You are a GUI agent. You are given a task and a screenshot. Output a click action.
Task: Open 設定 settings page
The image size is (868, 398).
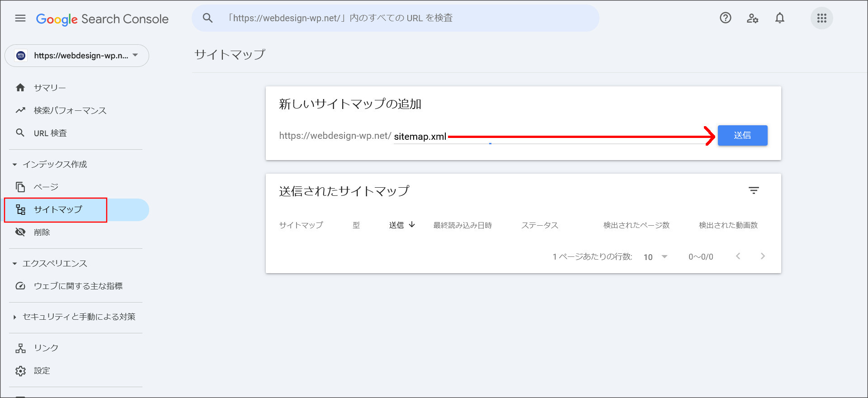point(42,370)
